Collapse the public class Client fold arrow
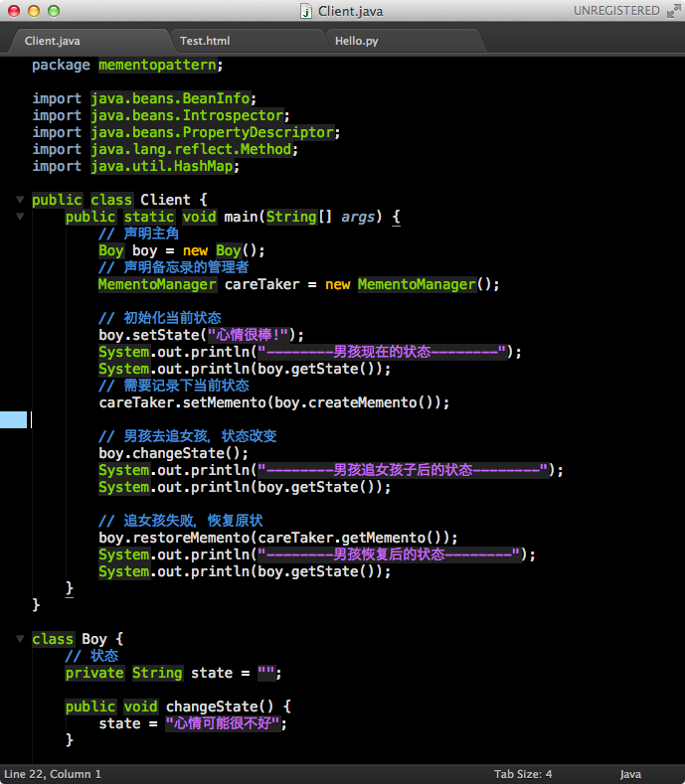The height and width of the screenshot is (784, 685). [20, 200]
